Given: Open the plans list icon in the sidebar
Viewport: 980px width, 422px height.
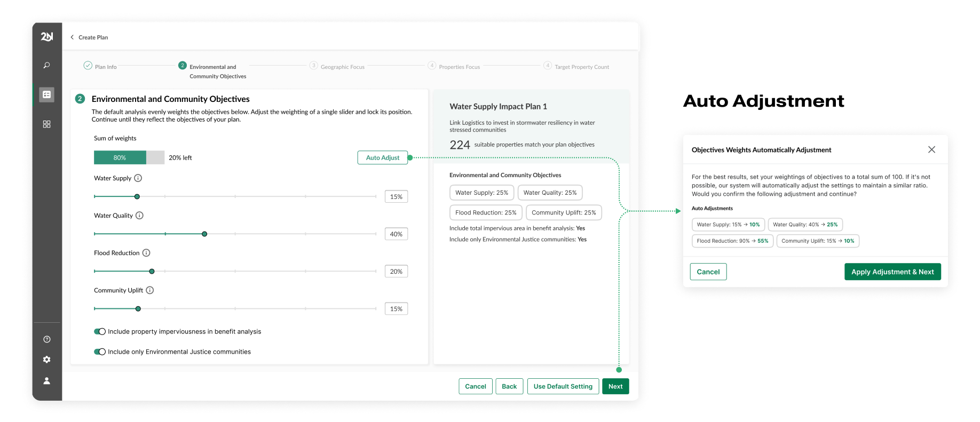Looking at the screenshot, I should 47,94.
